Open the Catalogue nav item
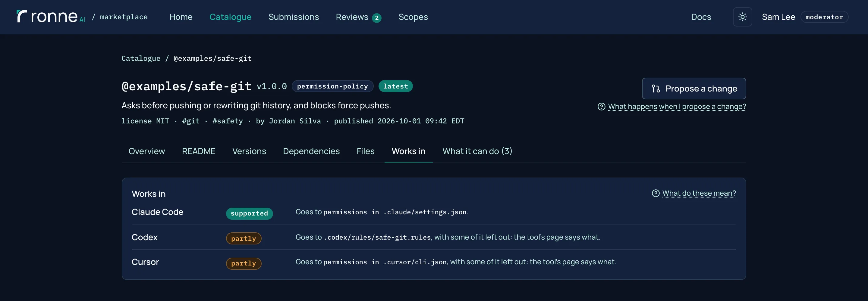The height and width of the screenshot is (301, 868). click(230, 17)
